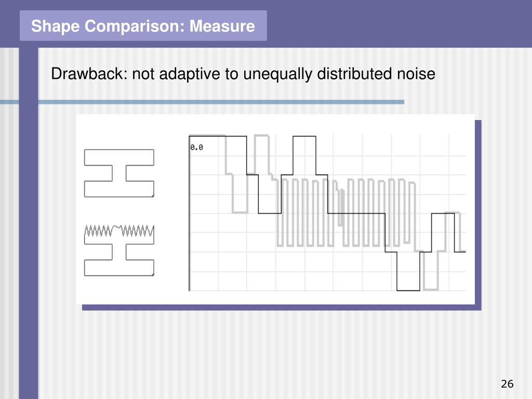
Task: Click the gray oscillating noise curve region
Action: (x=346, y=212)
